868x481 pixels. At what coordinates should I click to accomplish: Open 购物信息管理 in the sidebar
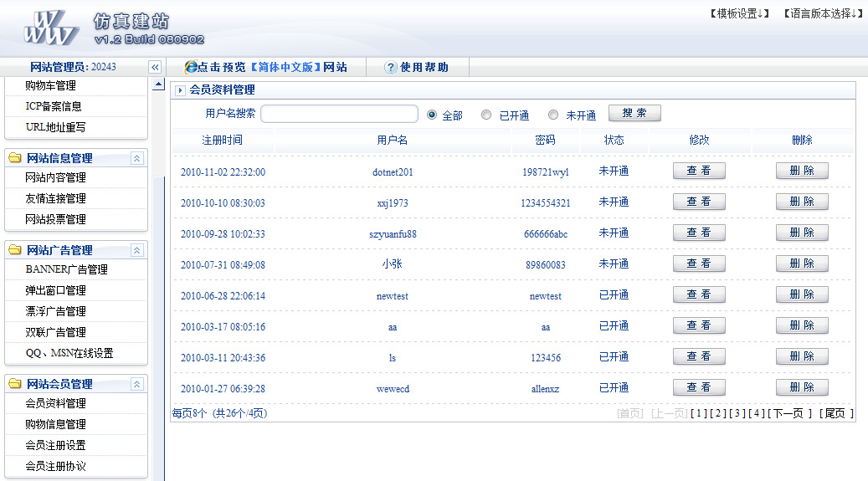56,424
